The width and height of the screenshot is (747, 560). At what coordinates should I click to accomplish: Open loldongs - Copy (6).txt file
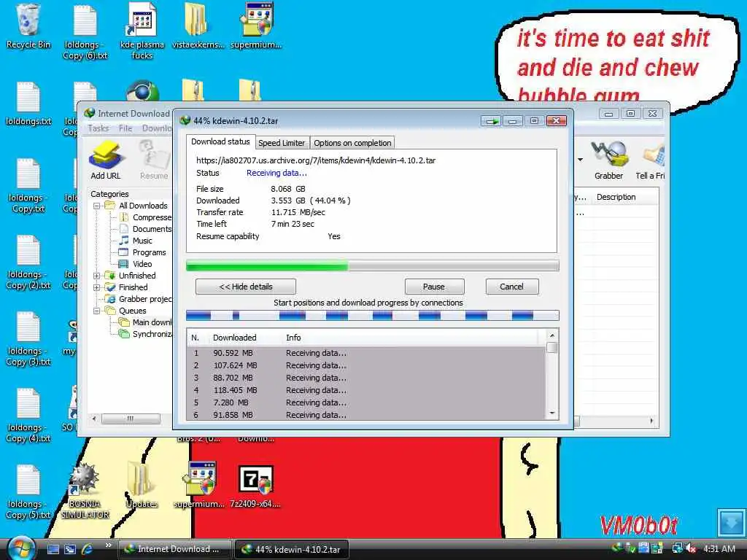click(85, 31)
